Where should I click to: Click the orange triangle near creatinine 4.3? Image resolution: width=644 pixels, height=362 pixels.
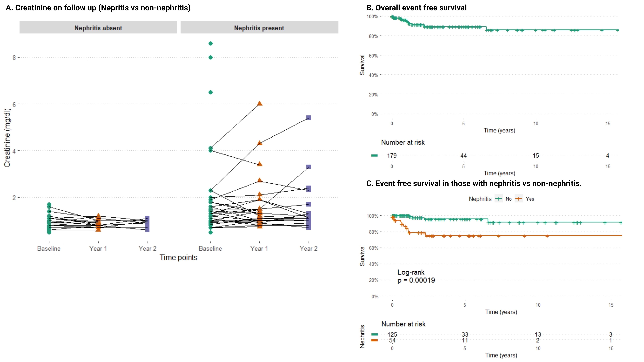pos(260,143)
